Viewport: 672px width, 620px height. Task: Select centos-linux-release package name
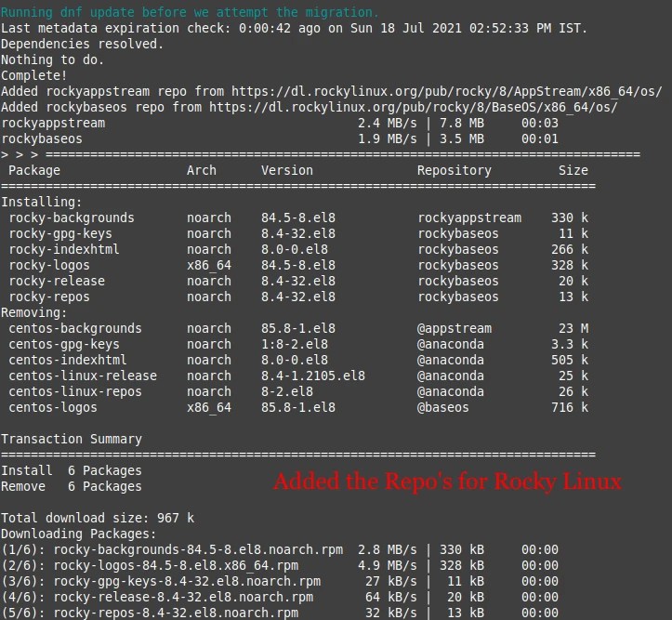click(83, 376)
